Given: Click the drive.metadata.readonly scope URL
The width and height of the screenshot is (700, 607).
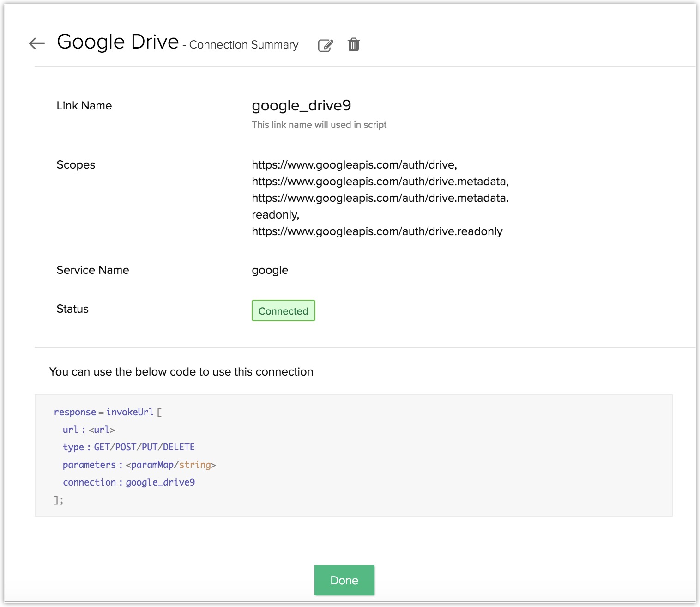Looking at the screenshot, I should [x=380, y=198].
